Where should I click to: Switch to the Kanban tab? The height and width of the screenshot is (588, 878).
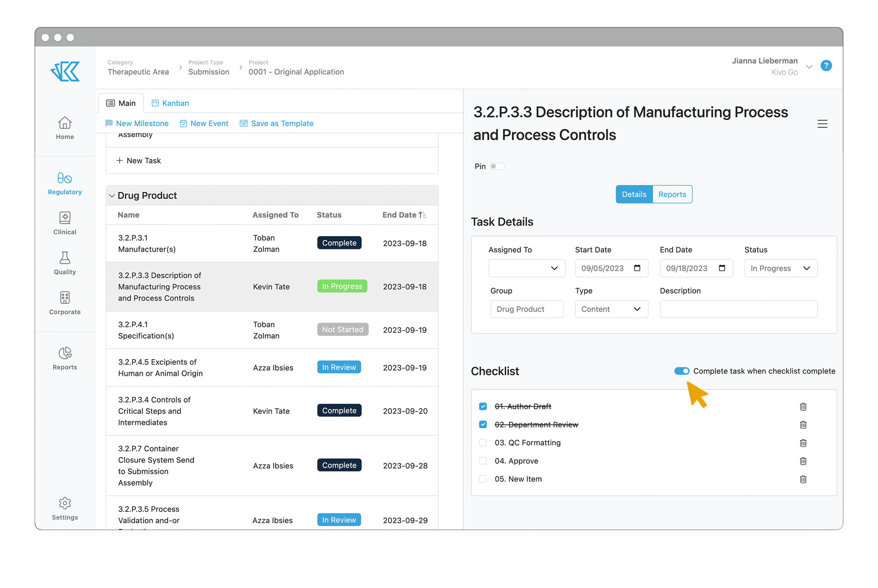[x=171, y=102]
